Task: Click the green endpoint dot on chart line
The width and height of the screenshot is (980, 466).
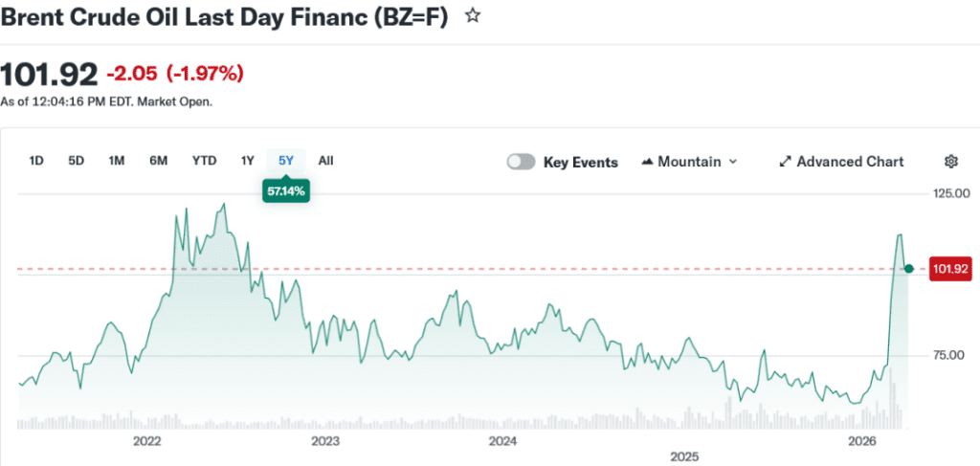Action: tap(908, 270)
